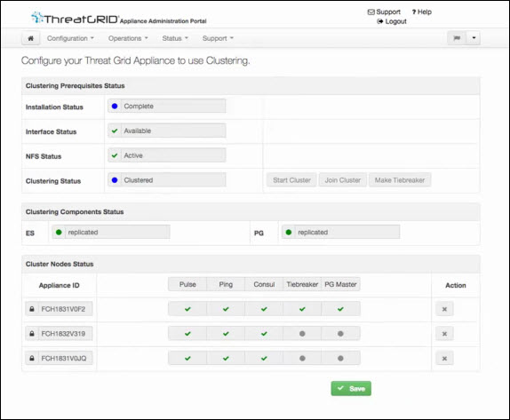Open the Configuration dropdown menu
This screenshot has height=420, width=510.
[x=70, y=38]
